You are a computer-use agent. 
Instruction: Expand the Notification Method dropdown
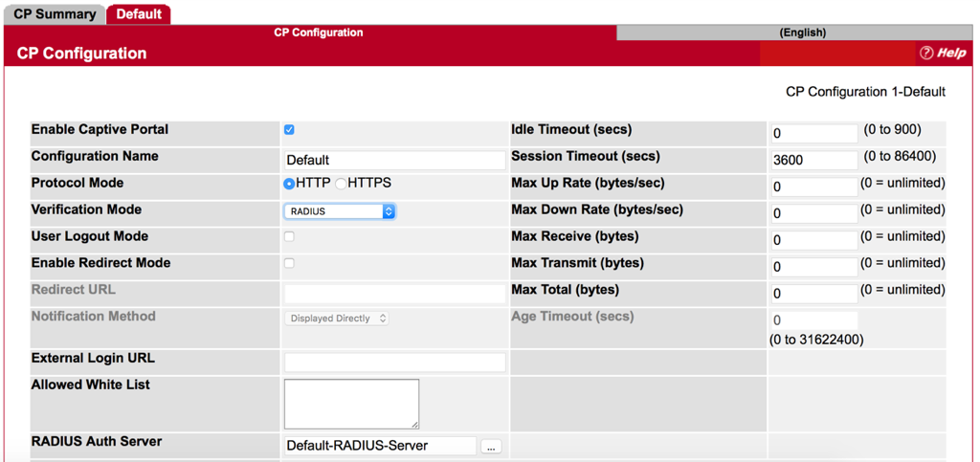(337, 319)
